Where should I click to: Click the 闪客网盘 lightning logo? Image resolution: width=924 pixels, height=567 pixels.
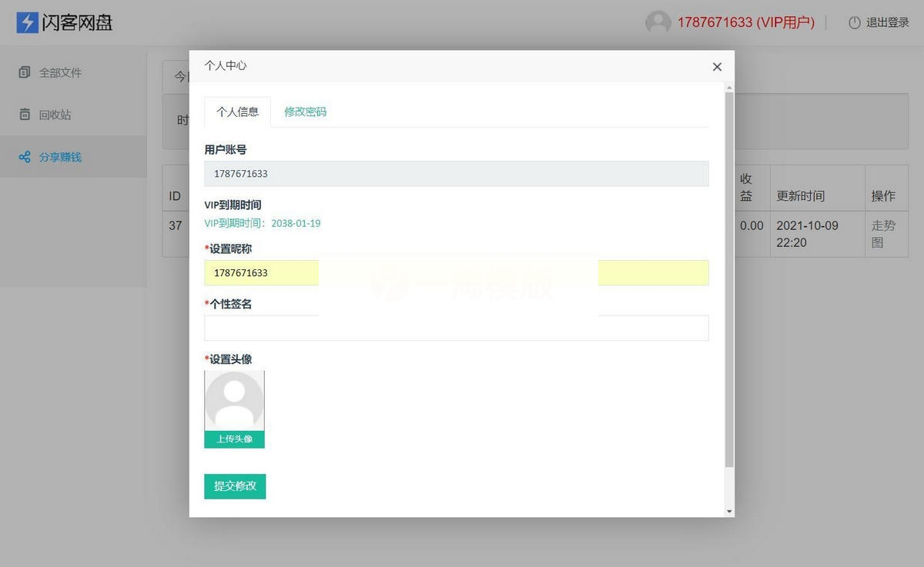[26, 22]
